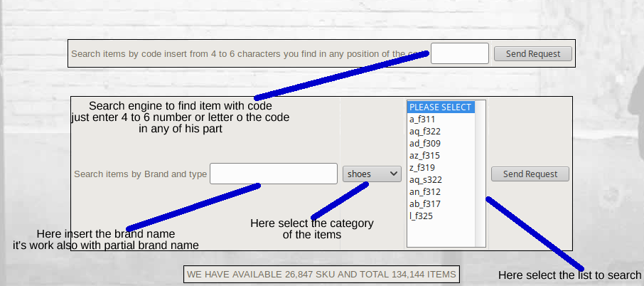Image resolution: width=644 pixels, height=286 pixels.
Task: Click the brand name input field
Action: [x=273, y=174]
